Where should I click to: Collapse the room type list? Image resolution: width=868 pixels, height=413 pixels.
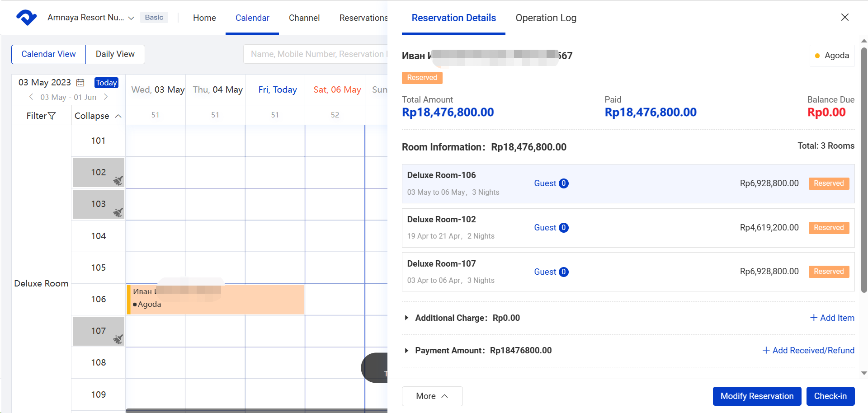pyautogui.click(x=98, y=116)
